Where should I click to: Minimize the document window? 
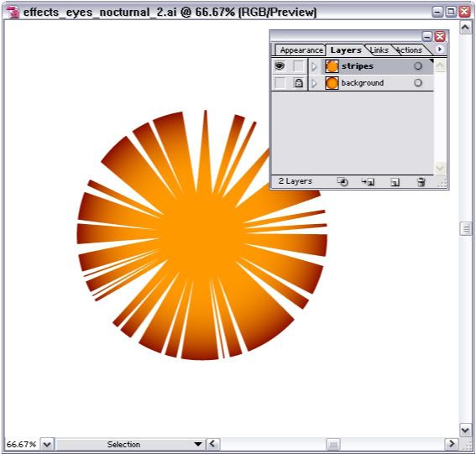click(x=437, y=12)
